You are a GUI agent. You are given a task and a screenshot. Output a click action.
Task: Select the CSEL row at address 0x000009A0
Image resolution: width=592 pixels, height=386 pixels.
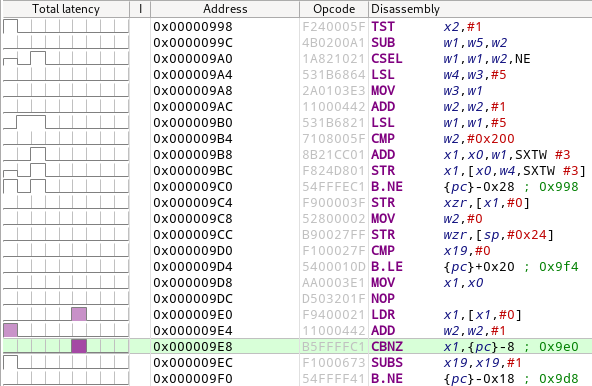[297, 59]
